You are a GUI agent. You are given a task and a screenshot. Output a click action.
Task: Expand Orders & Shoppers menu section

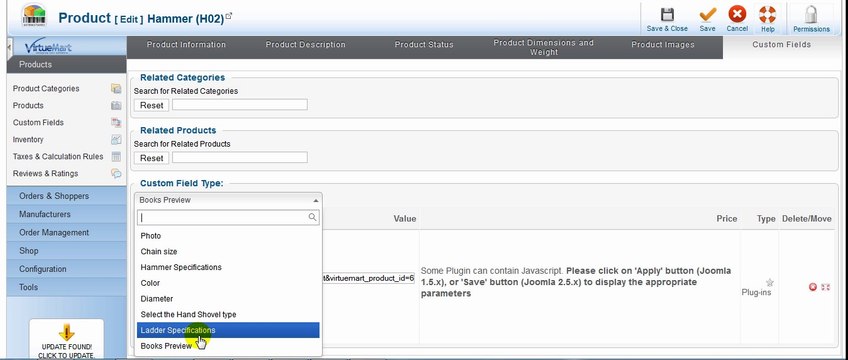[67, 196]
